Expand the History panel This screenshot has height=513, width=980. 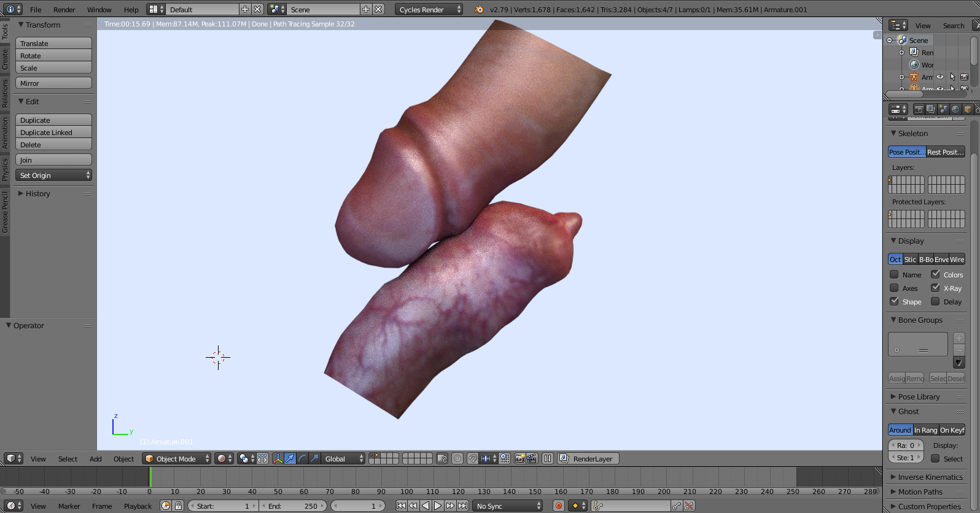[x=37, y=193]
